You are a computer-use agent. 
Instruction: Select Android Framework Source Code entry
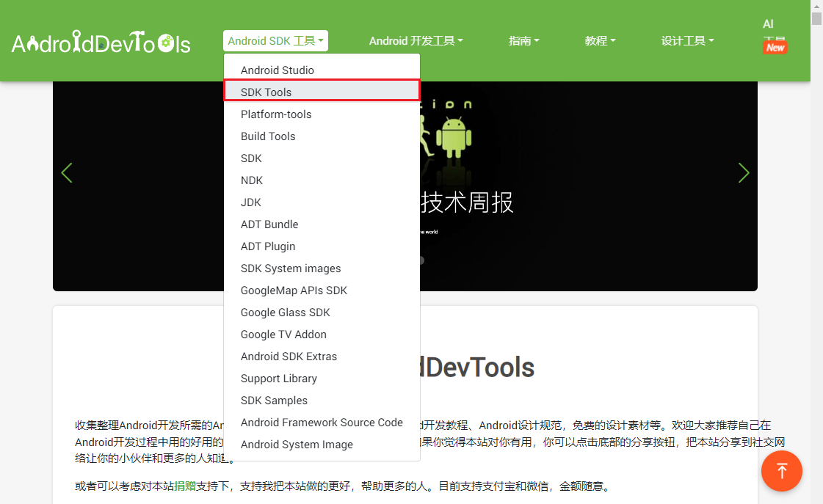(322, 423)
